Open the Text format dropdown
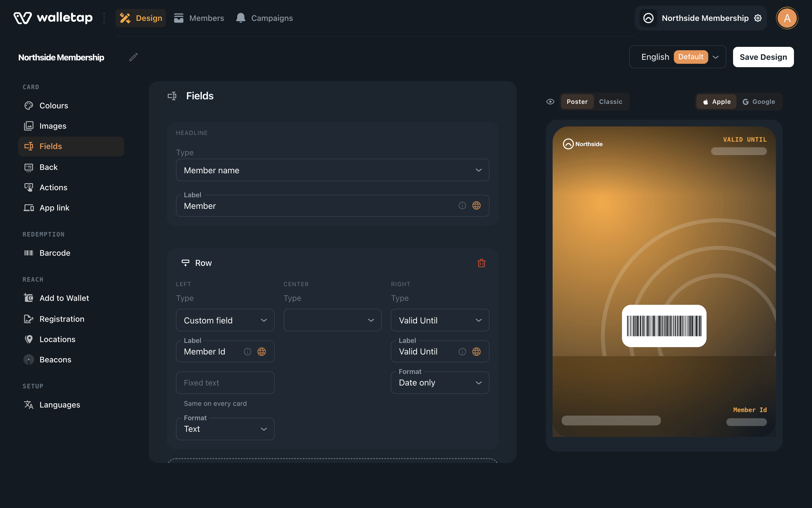812x508 pixels. pos(225,429)
